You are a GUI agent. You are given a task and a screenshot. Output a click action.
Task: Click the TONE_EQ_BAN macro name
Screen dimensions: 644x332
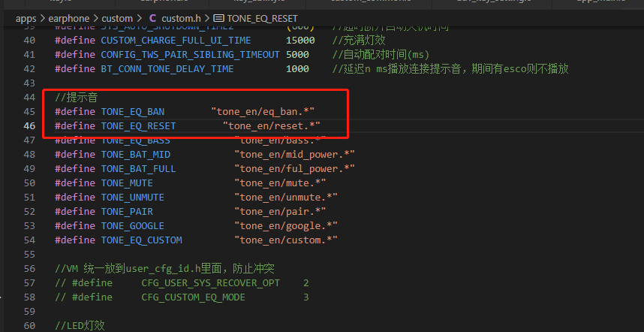pos(133,112)
